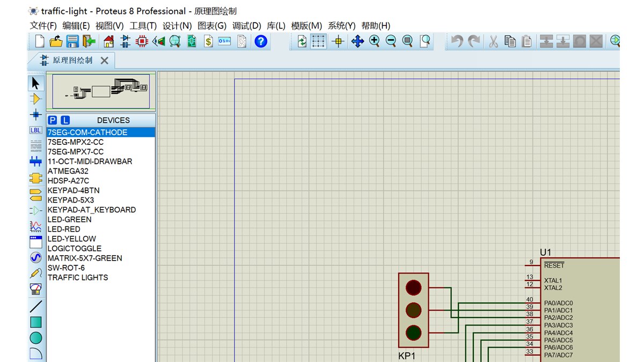Viewport: 644px width, 362px height.
Task: Redraw the display with the refresh icon
Action: (302, 41)
